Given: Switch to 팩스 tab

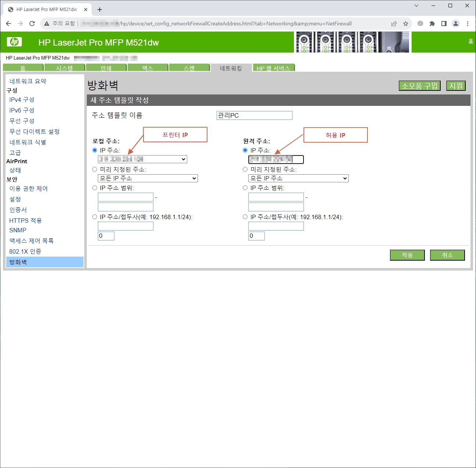Looking at the screenshot, I should coord(148,68).
